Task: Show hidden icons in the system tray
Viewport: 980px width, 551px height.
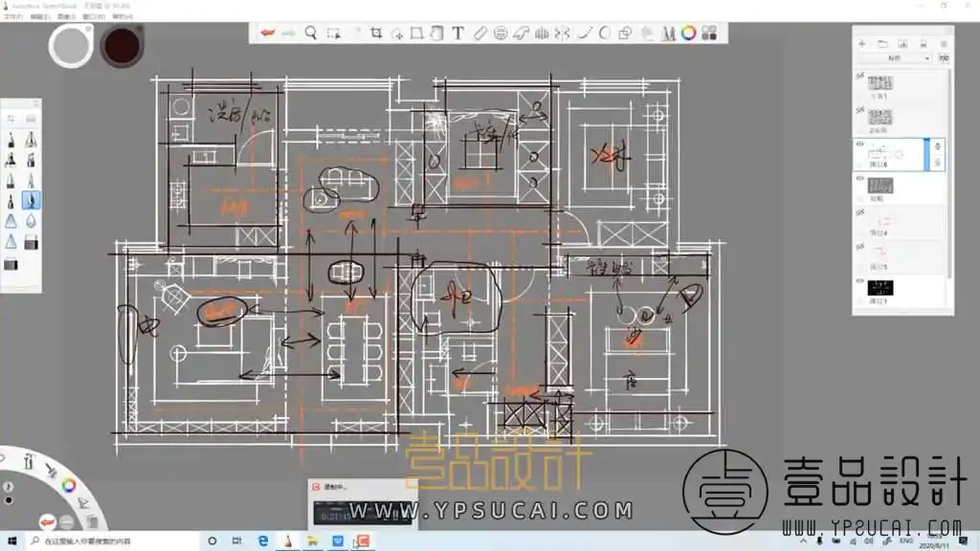Action: (x=803, y=541)
